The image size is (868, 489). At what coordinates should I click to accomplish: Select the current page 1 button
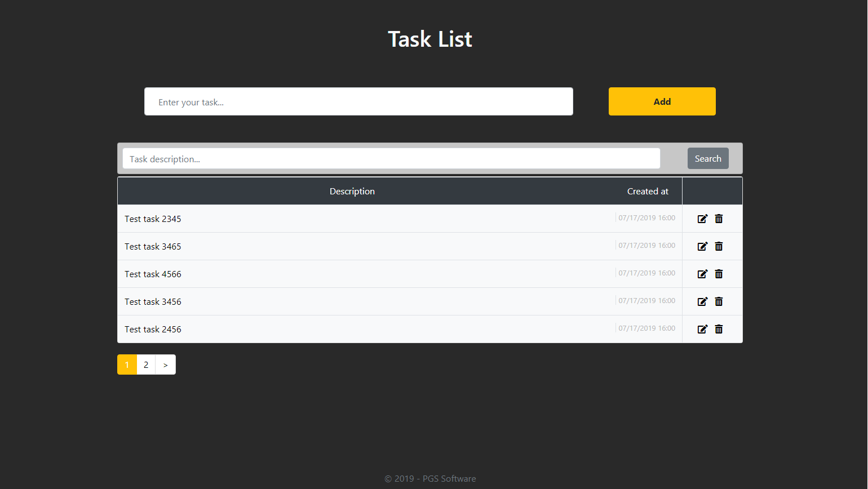tap(127, 364)
